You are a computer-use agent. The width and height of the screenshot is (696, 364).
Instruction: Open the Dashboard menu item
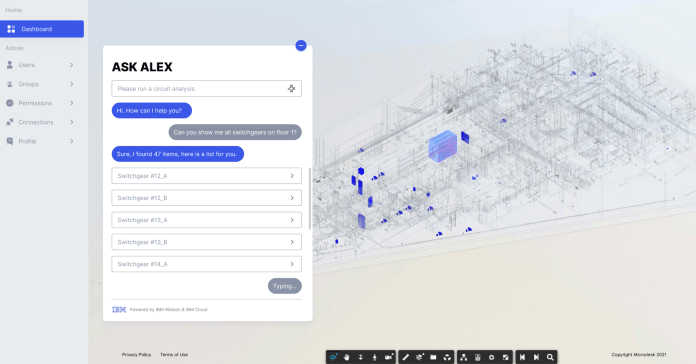[x=42, y=29]
